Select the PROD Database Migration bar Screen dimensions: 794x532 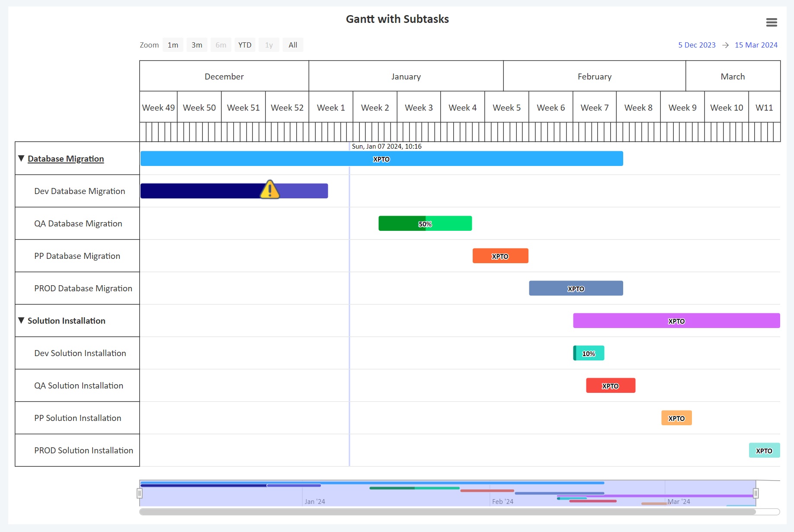[x=576, y=288]
